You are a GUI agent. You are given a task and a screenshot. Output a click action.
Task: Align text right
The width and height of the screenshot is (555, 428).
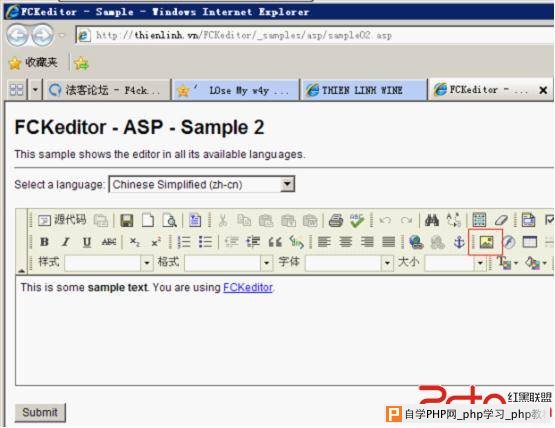coord(367,242)
